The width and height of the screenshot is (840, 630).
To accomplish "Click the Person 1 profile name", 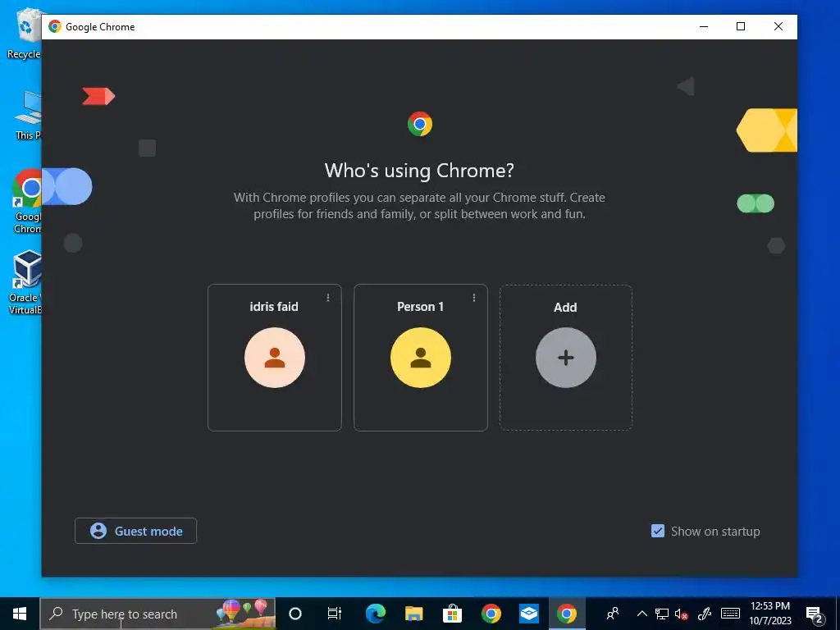I will pos(420,307).
